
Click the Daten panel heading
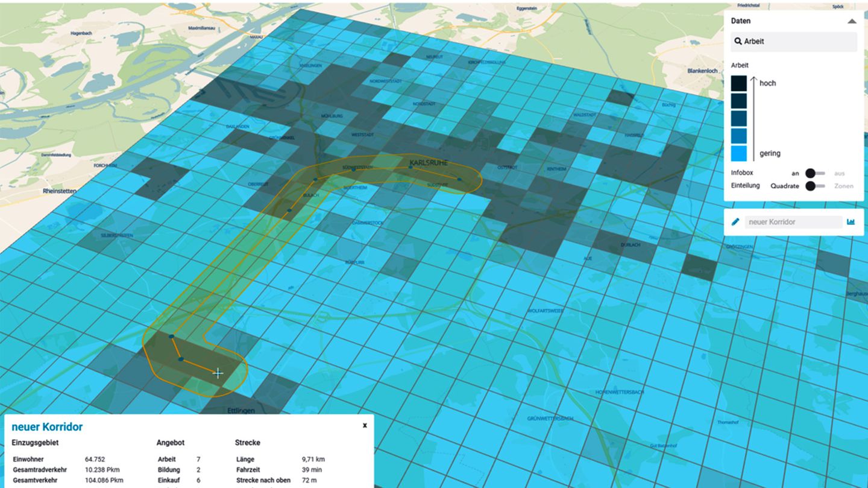[741, 21]
